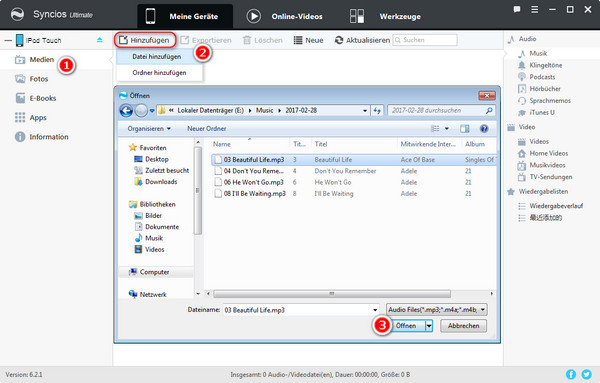Choose Ordner hinzufügen from menu
The image size is (600, 383).
[159, 73]
